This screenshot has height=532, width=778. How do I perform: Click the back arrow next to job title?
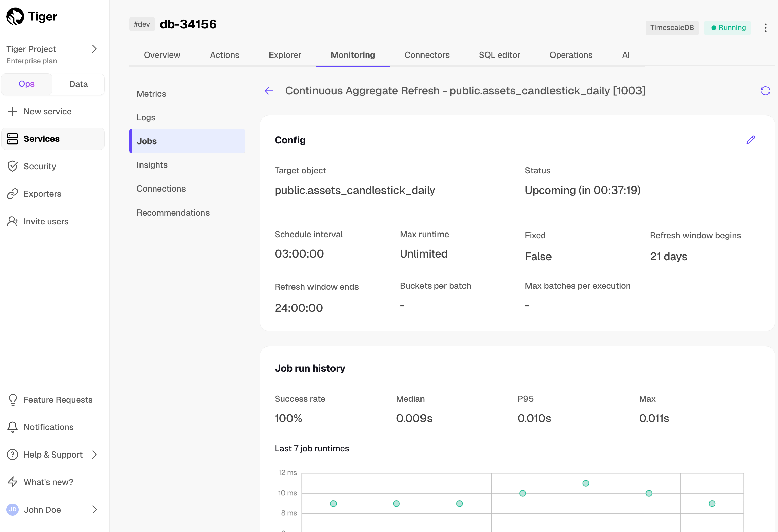pyautogui.click(x=269, y=91)
